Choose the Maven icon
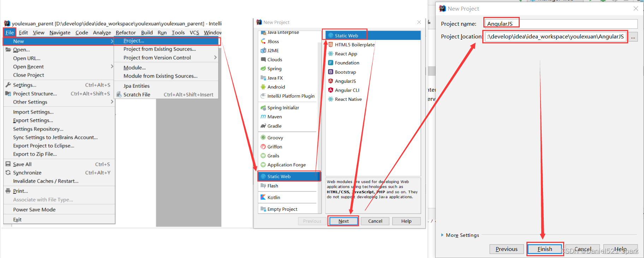The image size is (644, 258). [263, 117]
